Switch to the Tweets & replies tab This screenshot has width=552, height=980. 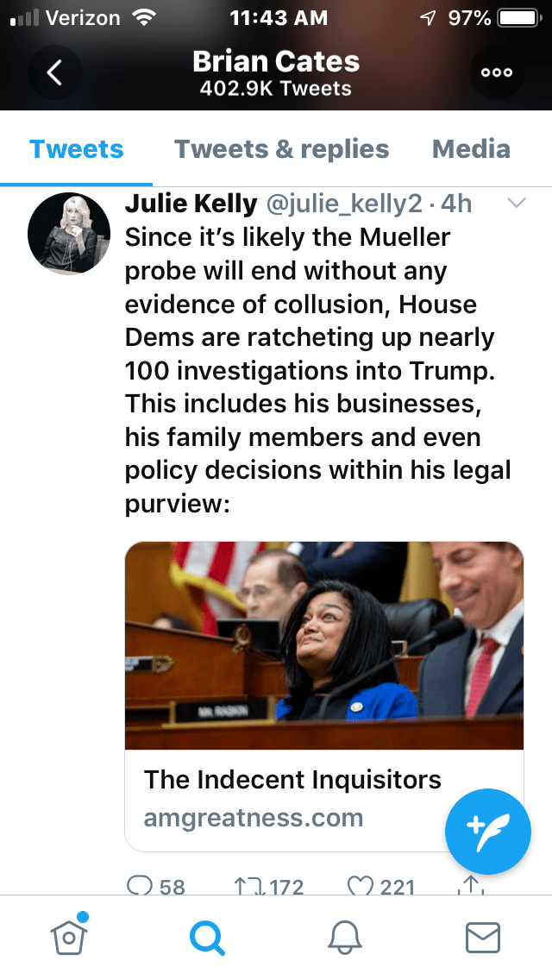[x=281, y=148]
